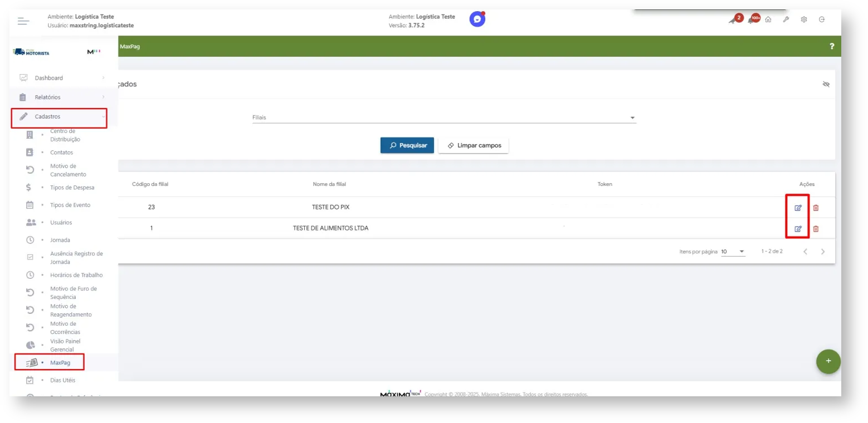This screenshot has width=868, height=423.
Task: Select the MaxPag menu item
Action: tap(60, 363)
